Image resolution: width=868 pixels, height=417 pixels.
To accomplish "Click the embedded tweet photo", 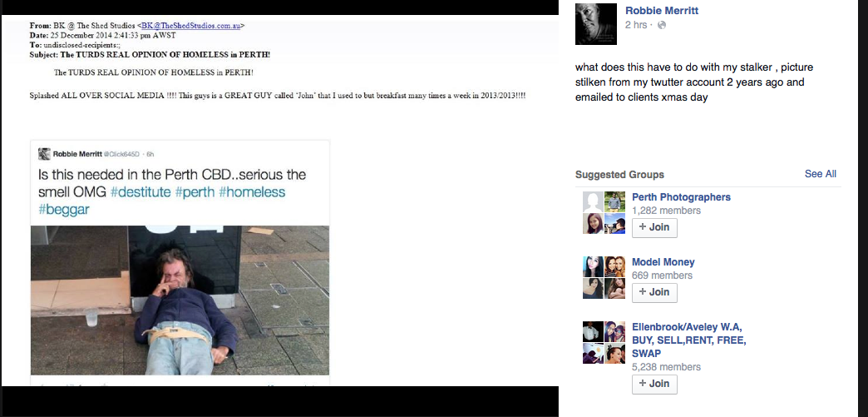I will pos(180,300).
